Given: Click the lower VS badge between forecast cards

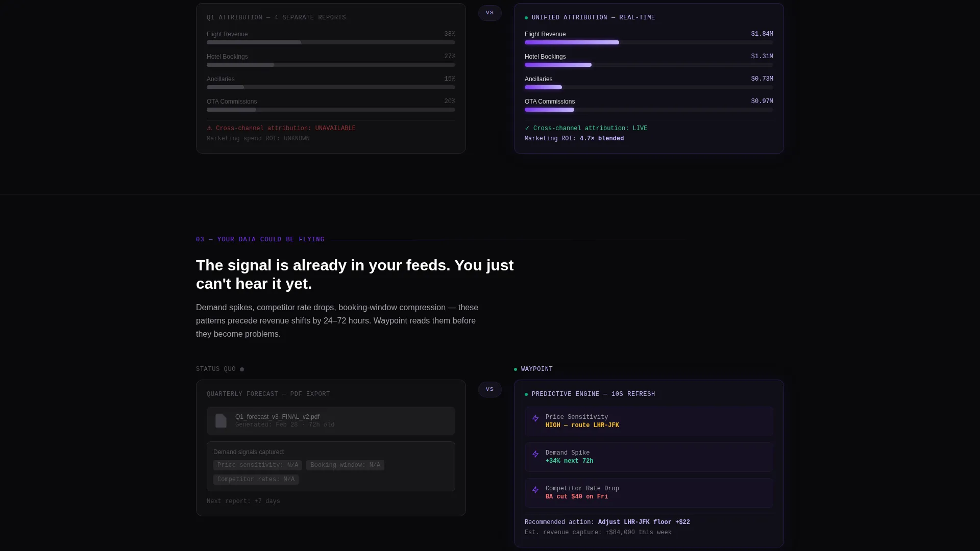Looking at the screenshot, I should (x=490, y=389).
